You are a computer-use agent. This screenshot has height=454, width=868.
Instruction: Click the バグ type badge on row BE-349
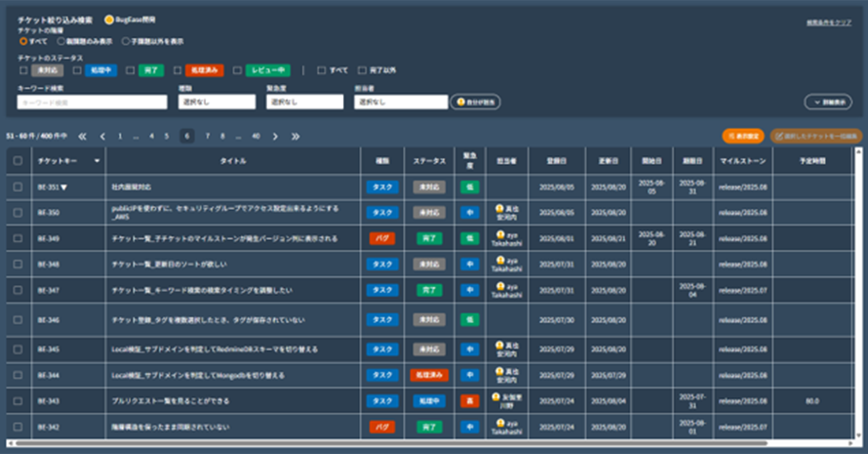[382, 237]
